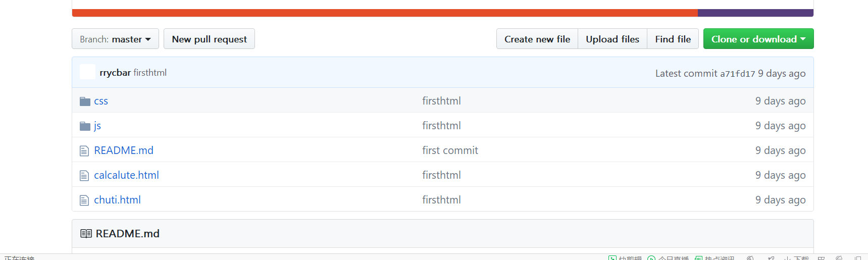The image size is (868, 260).
Task: Click the js folder icon
Action: click(85, 126)
